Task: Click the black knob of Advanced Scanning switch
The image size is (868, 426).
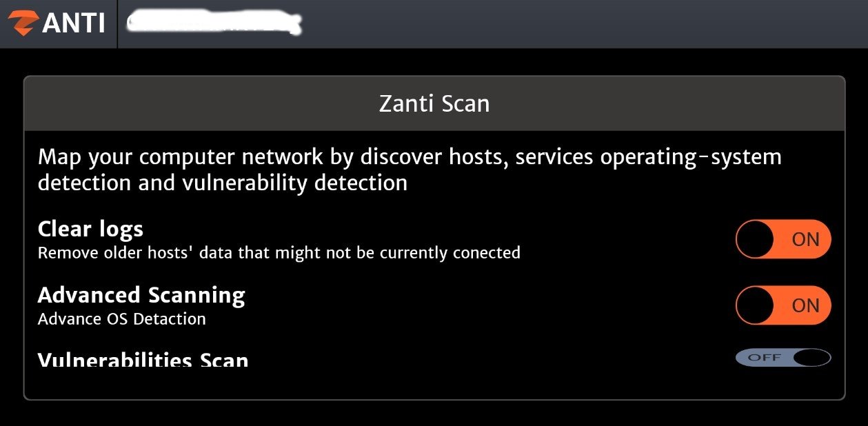Action: pyautogui.click(x=755, y=305)
